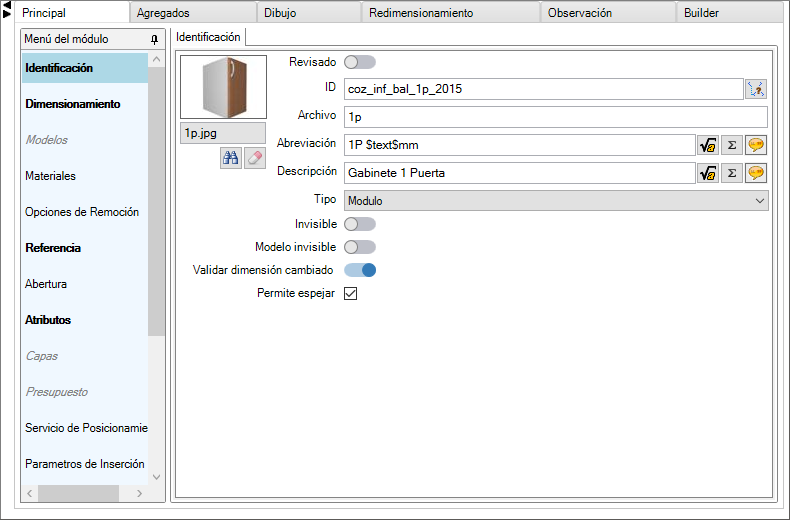Select Atributos in module menu
Screen dimensions: 806x527
coord(85,320)
